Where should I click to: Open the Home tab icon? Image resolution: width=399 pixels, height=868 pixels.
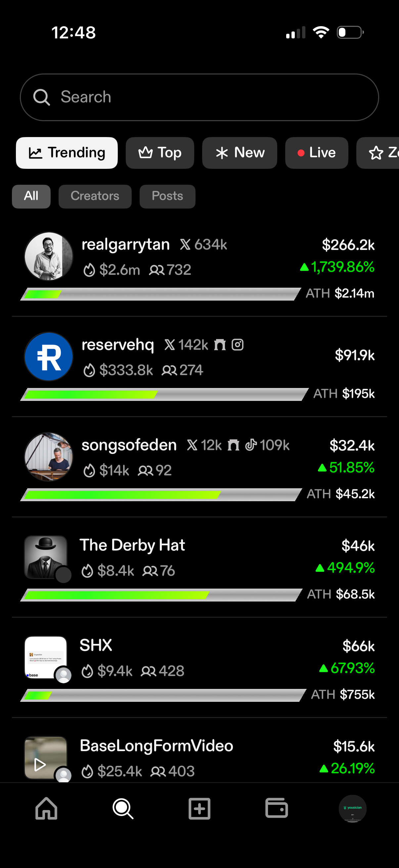pos(46,808)
